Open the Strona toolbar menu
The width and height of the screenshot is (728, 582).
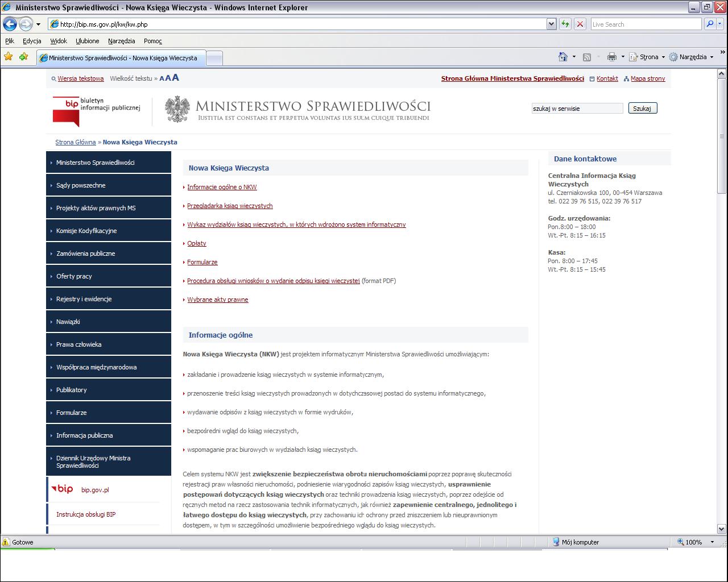647,57
